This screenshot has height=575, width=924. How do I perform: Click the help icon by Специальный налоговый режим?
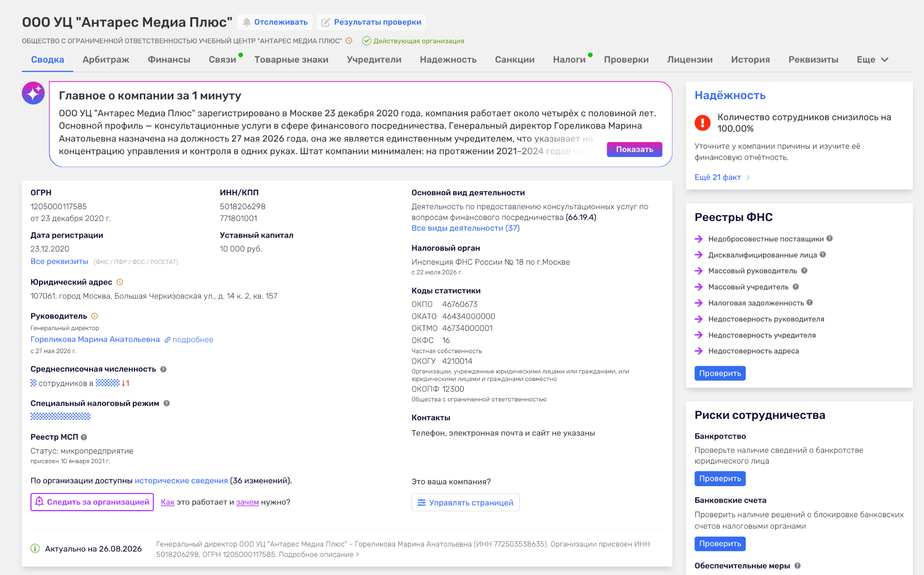tap(166, 403)
